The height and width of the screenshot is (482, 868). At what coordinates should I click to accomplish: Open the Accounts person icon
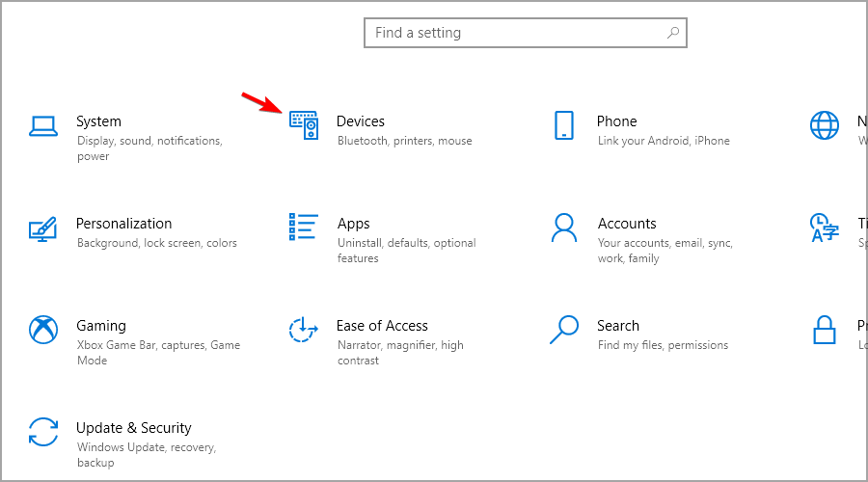pos(564,228)
